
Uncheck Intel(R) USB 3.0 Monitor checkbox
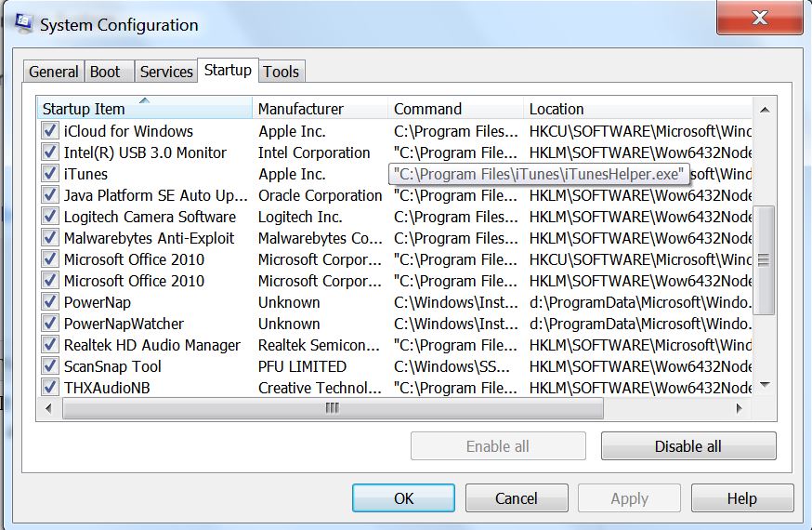(x=50, y=152)
